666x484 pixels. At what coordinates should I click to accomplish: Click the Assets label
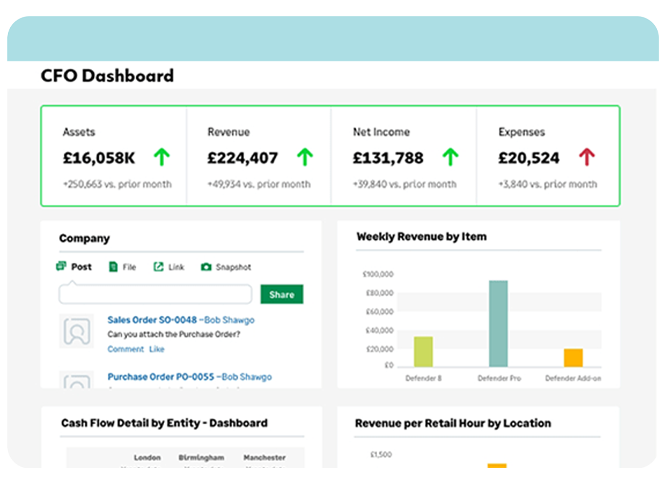(x=79, y=132)
